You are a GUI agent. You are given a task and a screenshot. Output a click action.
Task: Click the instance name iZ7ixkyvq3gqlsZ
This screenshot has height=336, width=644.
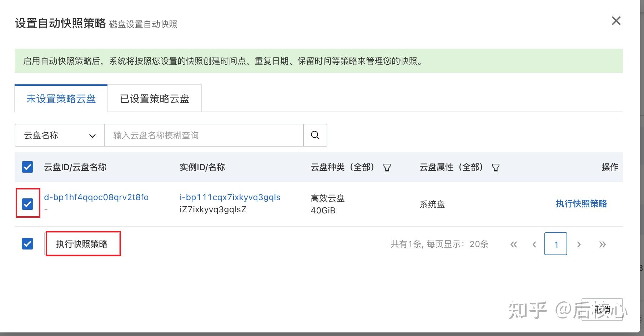(213, 209)
